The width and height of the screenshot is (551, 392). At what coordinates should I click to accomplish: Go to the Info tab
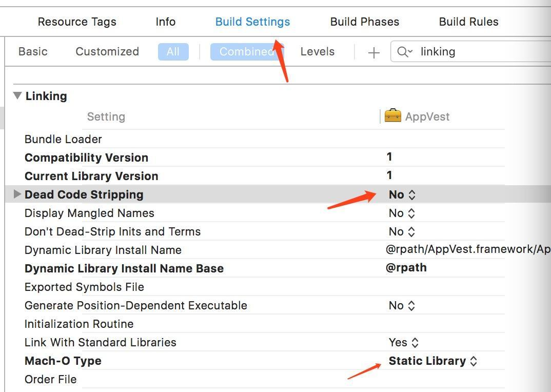pos(165,22)
